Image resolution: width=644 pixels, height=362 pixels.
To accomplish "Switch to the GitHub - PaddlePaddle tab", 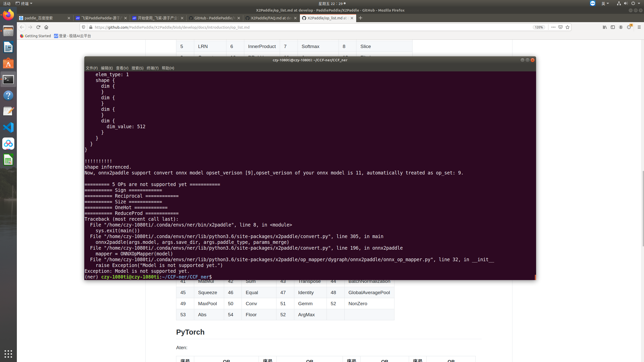I will [x=215, y=18].
